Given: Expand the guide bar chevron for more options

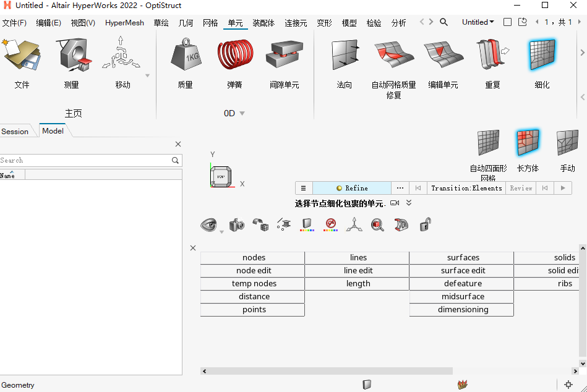Looking at the screenshot, I should click(409, 202).
